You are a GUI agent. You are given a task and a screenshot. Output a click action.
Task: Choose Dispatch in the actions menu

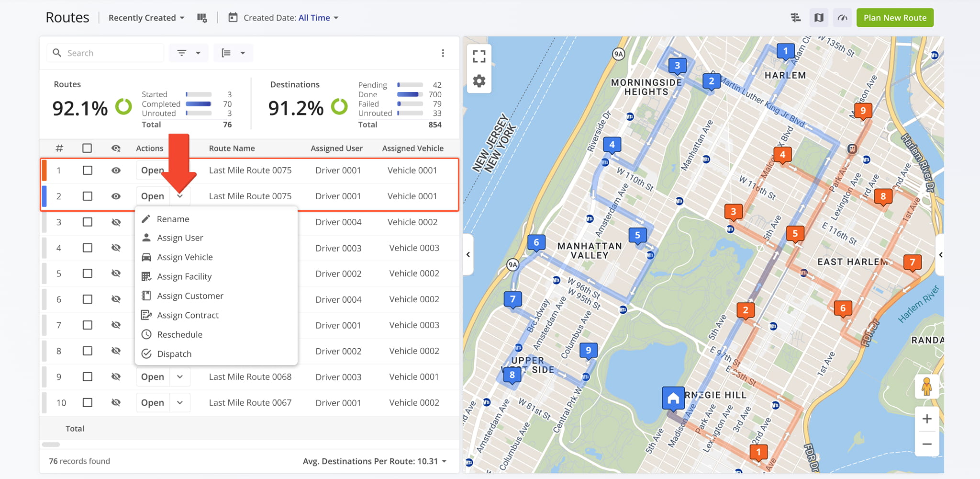(x=174, y=354)
